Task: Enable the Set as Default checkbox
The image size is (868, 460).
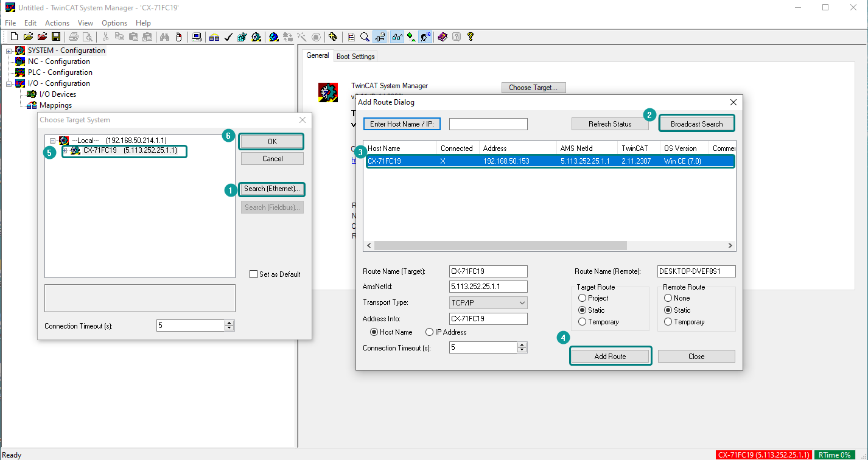Action: pyautogui.click(x=254, y=274)
